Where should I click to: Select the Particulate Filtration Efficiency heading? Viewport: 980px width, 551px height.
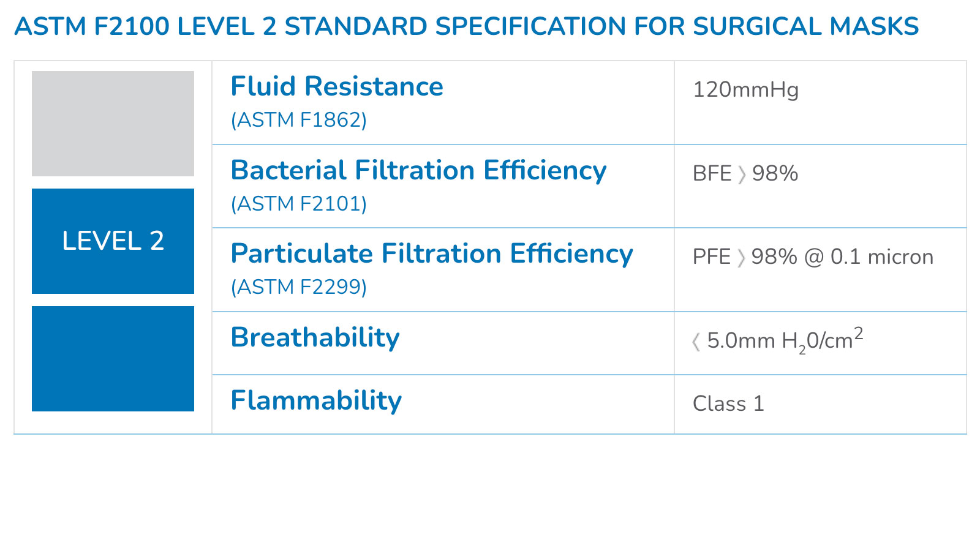click(432, 253)
